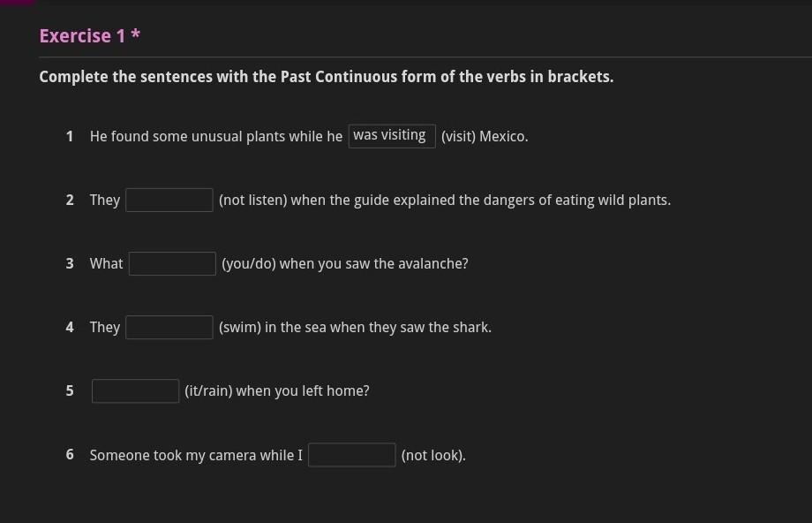Click the "(not look)." hint text
Screen dimensions: 812x523
point(433,456)
